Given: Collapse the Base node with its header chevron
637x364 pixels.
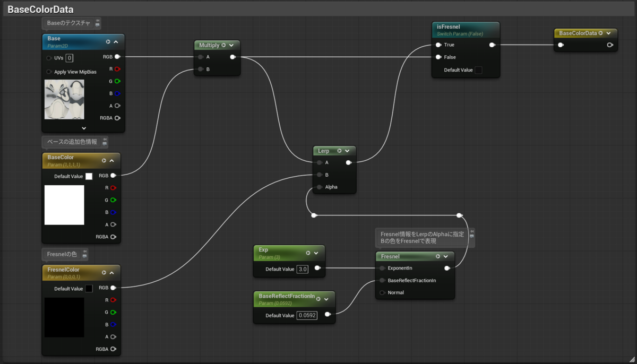Looking at the screenshot, I should pyautogui.click(x=116, y=41).
